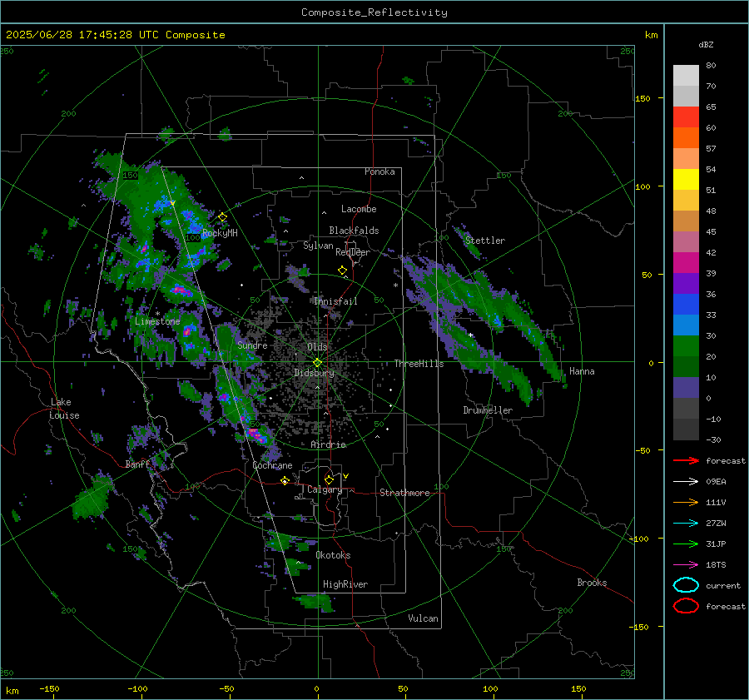Click the magenta 18TS arrow icon
The width and height of the screenshot is (749, 700).
tap(686, 565)
